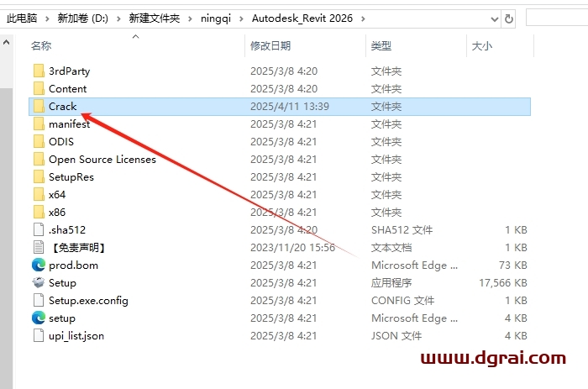Click the CONFIG 文件 type cell
This screenshot has width=588, height=389.
click(x=402, y=301)
